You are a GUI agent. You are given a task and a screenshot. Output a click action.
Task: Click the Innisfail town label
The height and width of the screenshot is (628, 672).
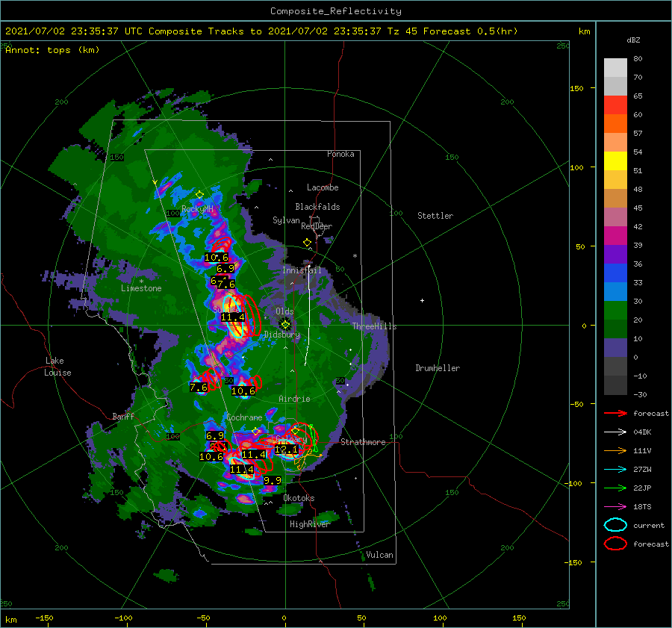pos(302,270)
